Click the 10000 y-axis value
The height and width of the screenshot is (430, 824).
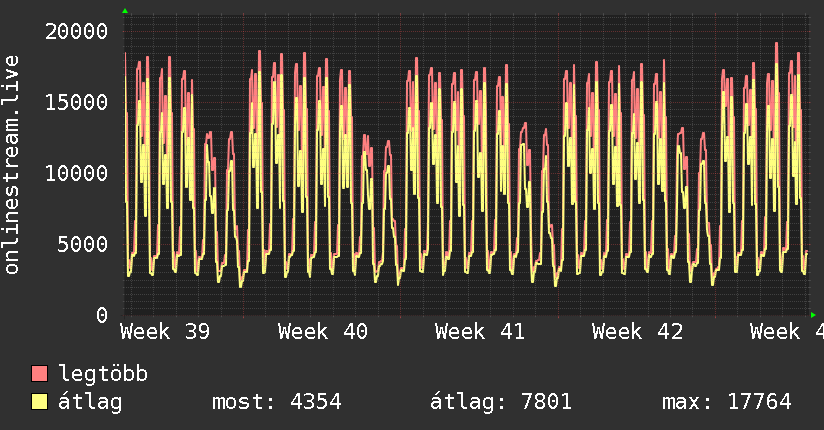(x=76, y=173)
